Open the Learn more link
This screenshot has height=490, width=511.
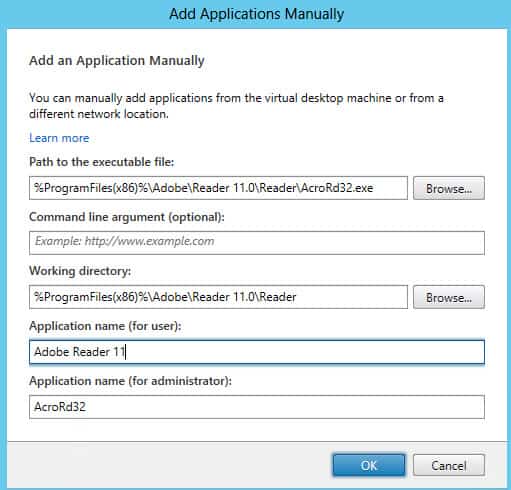click(x=59, y=138)
